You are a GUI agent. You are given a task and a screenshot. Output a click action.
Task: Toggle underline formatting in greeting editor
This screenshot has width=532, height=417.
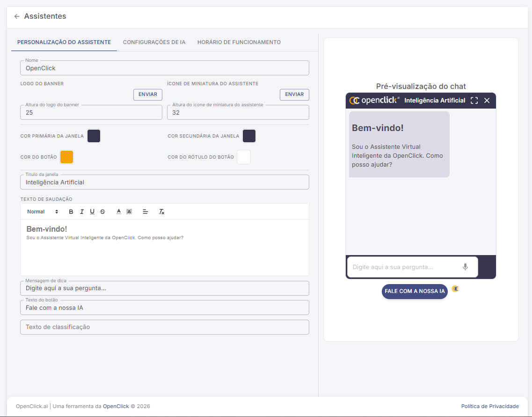point(92,212)
